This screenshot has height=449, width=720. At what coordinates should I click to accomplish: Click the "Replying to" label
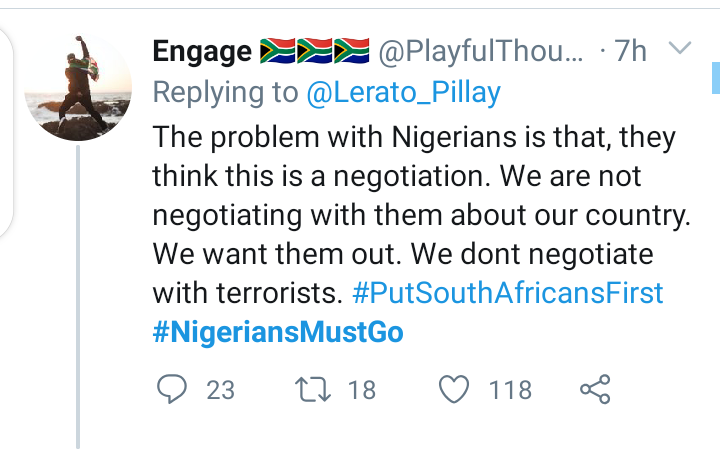pyautogui.click(x=225, y=93)
